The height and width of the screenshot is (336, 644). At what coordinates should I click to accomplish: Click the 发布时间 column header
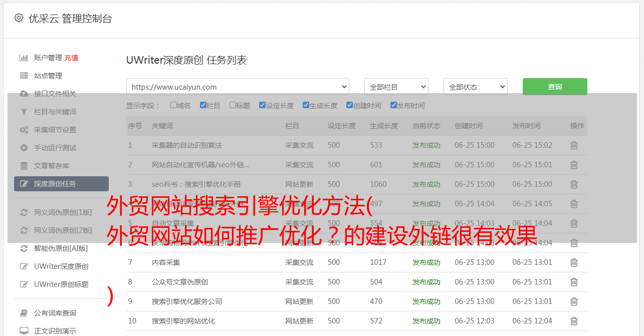[526, 126]
